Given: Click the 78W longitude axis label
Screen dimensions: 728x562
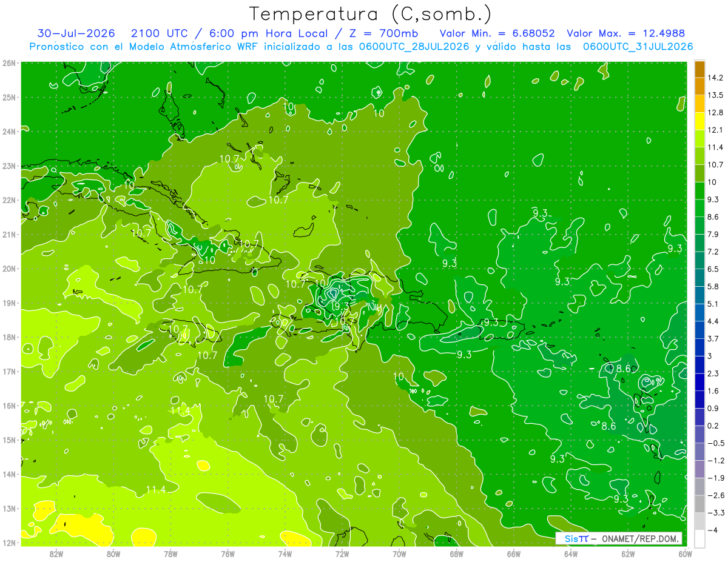Looking at the screenshot, I should [x=170, y=554].
